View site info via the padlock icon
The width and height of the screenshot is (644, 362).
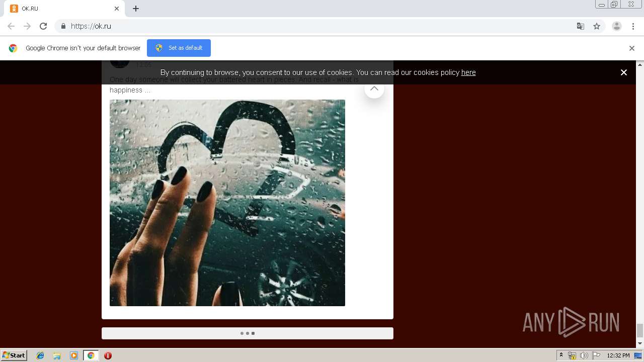pyautogui.click(x=63, y=26)
